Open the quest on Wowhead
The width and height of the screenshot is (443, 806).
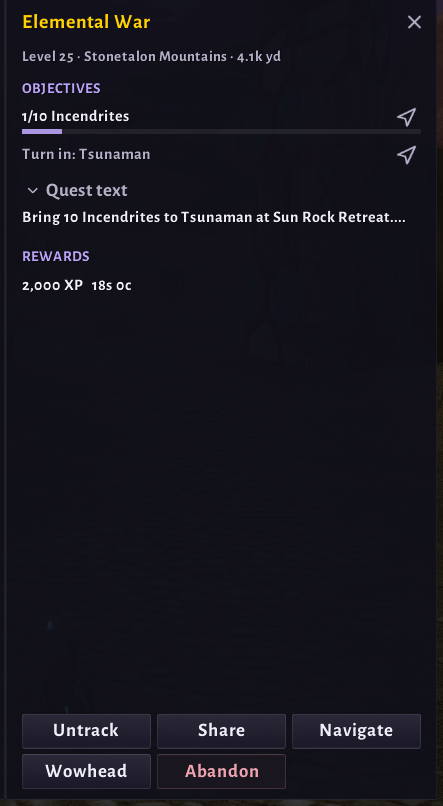tap(86, 771)
